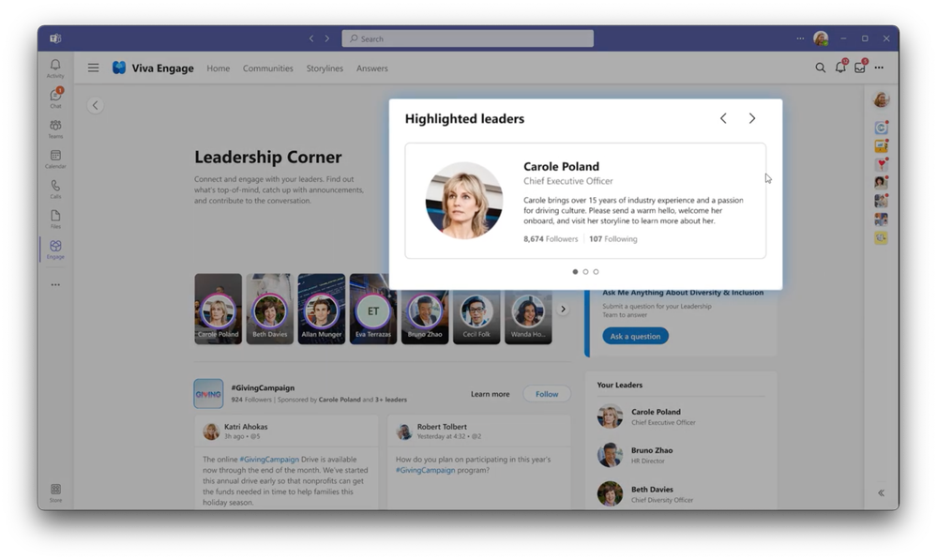The image size is (937, 560).
Task: Go to the Communities tab
Action: (267, 68)
